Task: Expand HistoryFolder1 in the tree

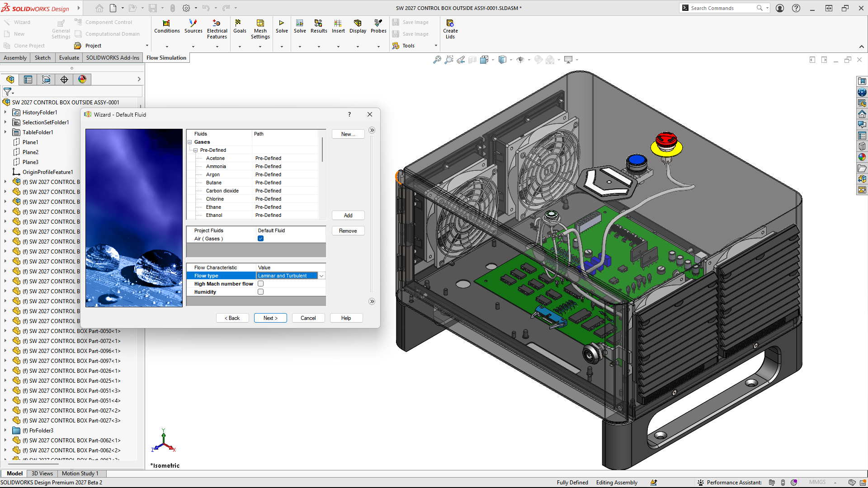Action: pyautogui.click(x=5, y=112)
